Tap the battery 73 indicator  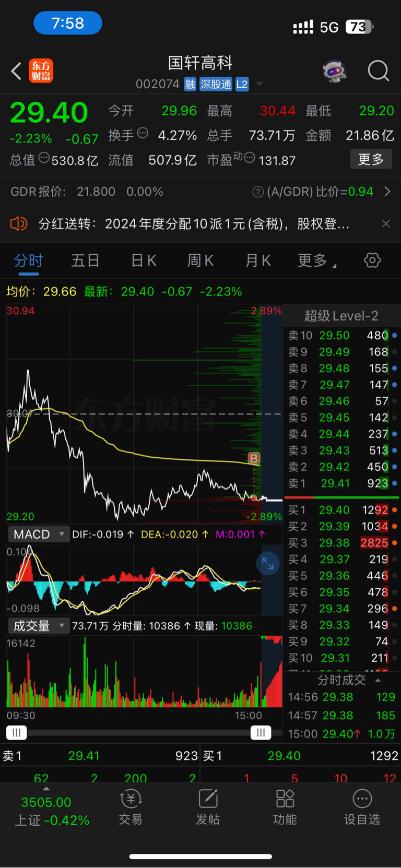pos(359,27)
